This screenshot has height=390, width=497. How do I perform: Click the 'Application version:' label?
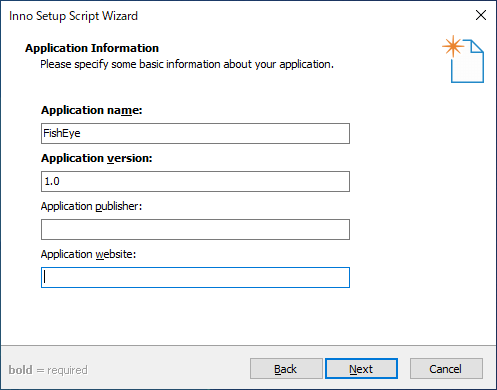pyautogui.click(x=97, y=158)
